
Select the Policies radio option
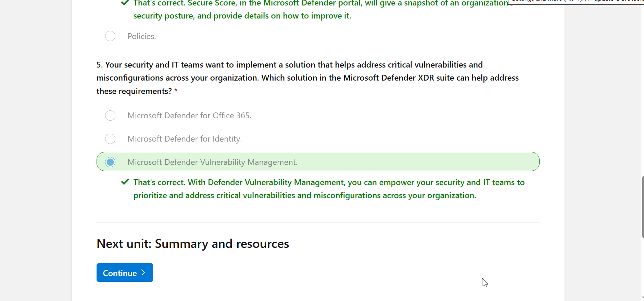click(110, 36)
